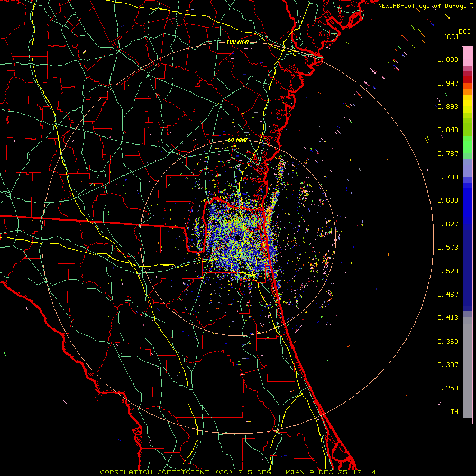
Task: Click the 0.360 color scale value
Action: 448,342
